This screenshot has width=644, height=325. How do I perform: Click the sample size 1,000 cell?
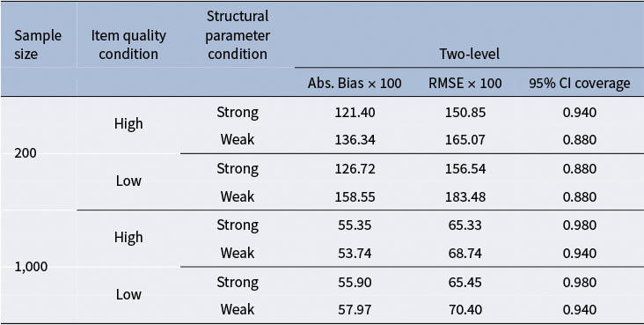[x=31, y=267]
